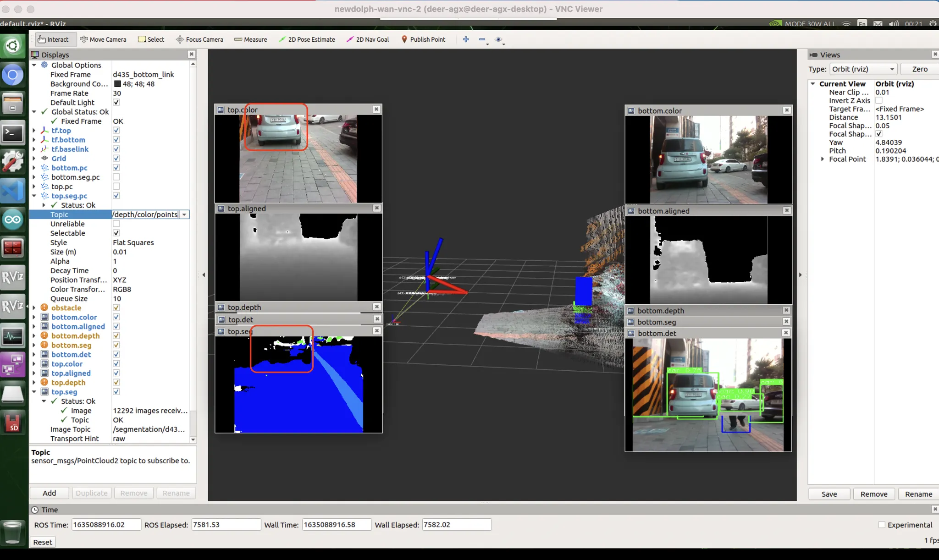
Task: Toggle the Unreliable checkbox
Action: coord(116,224)
